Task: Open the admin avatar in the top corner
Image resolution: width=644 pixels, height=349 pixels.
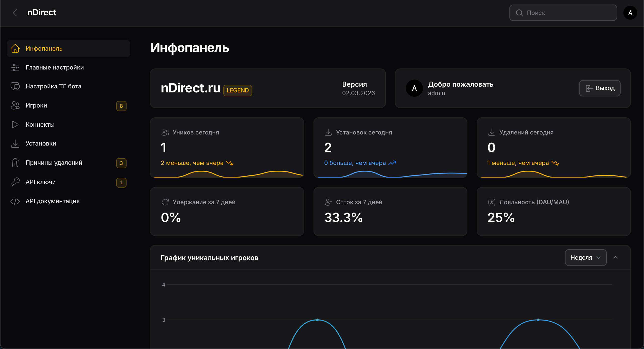Action: (x=630, y=13)
